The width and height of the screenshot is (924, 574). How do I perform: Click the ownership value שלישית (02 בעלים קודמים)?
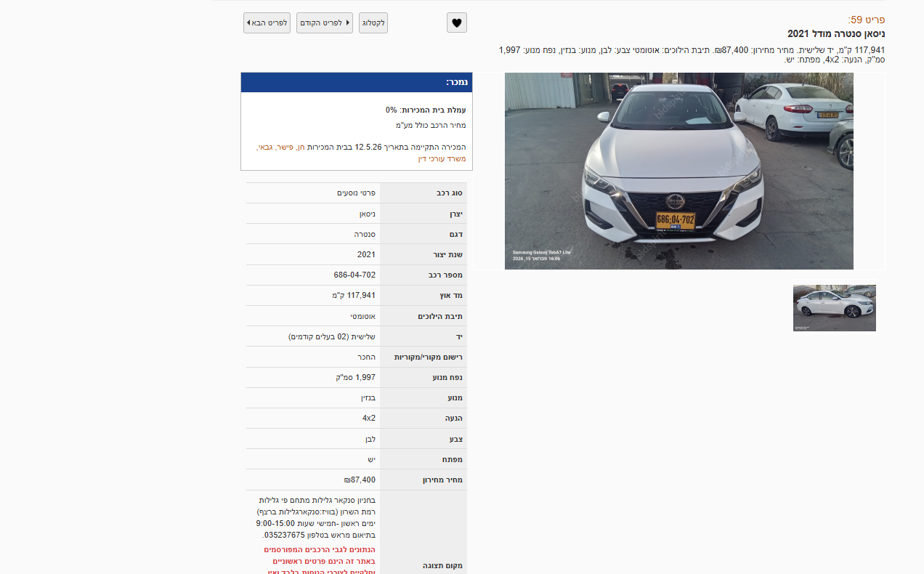[332, 336]
